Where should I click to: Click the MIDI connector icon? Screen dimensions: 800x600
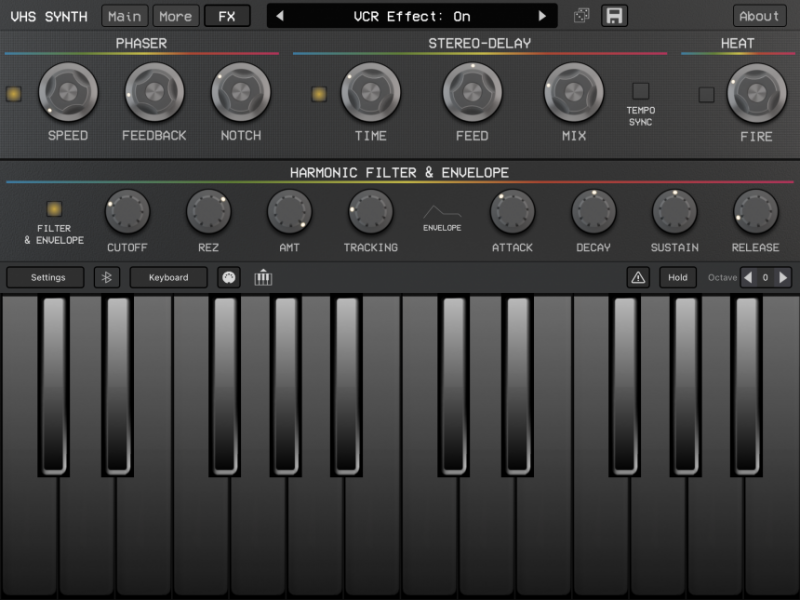229,278
